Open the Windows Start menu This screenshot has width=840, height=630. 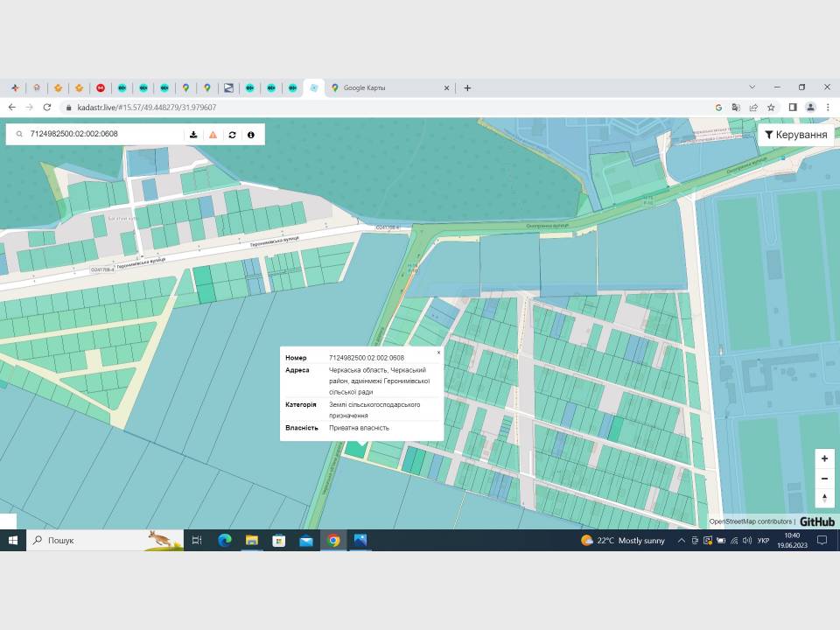13,541
